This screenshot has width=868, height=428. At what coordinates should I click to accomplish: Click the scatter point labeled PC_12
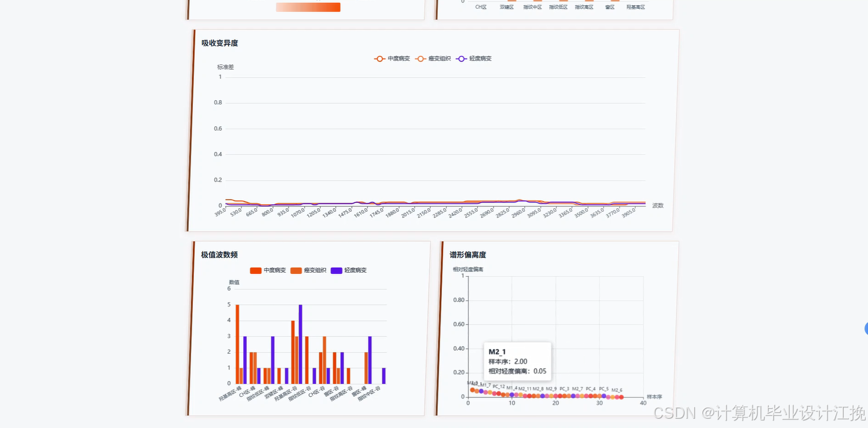(x=499, y=394)
